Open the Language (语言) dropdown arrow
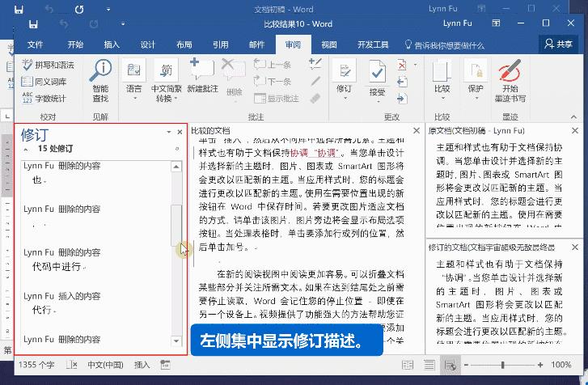Viewport: 588px width, 385px height. coord(134,99)
